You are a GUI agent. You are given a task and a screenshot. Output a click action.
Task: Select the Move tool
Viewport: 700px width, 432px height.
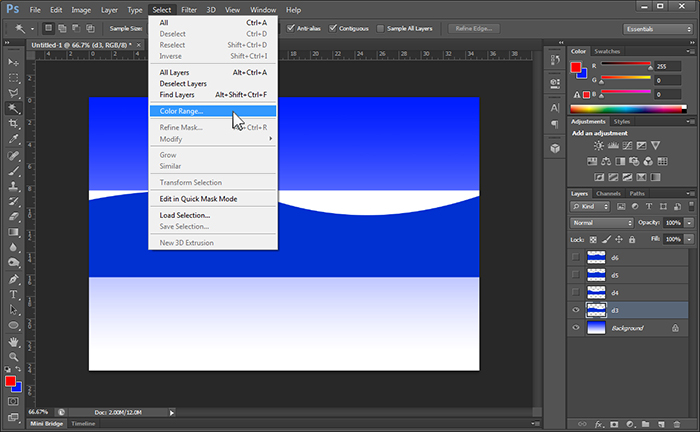click(14, 62)
